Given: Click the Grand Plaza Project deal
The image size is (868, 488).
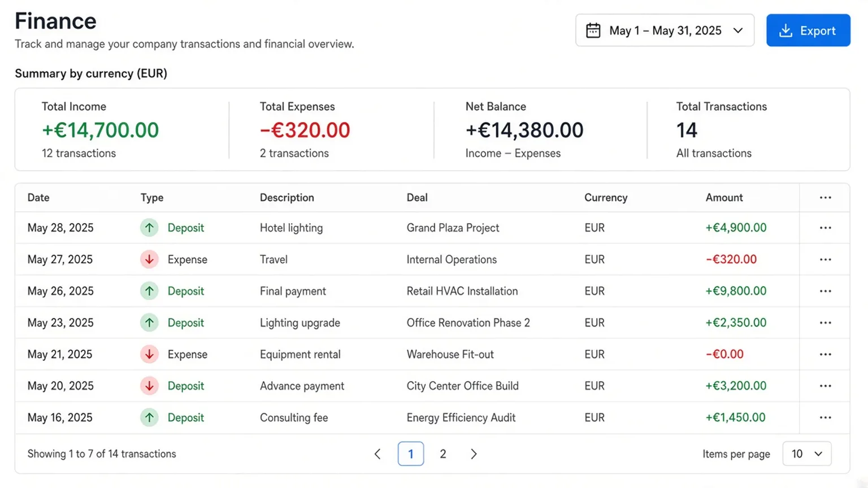Looking at the screenshot, I should tap(453, 228).
